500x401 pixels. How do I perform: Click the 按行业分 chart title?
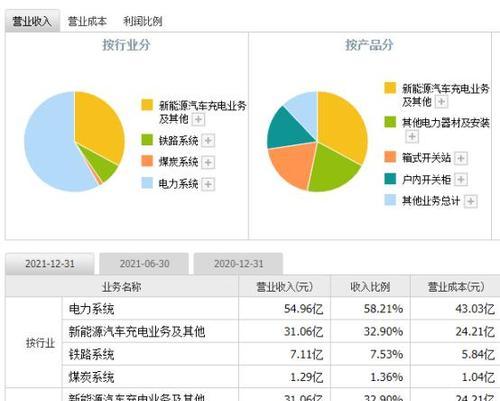tap(126, 45)
